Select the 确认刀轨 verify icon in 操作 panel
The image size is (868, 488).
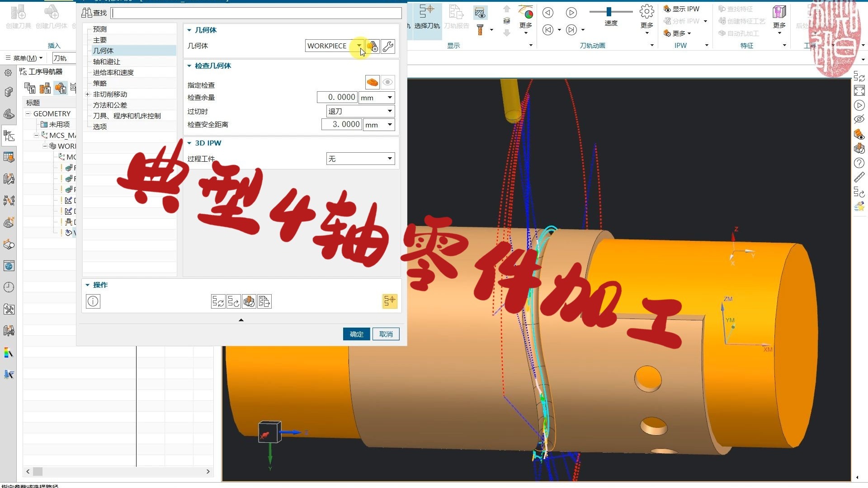249,301
